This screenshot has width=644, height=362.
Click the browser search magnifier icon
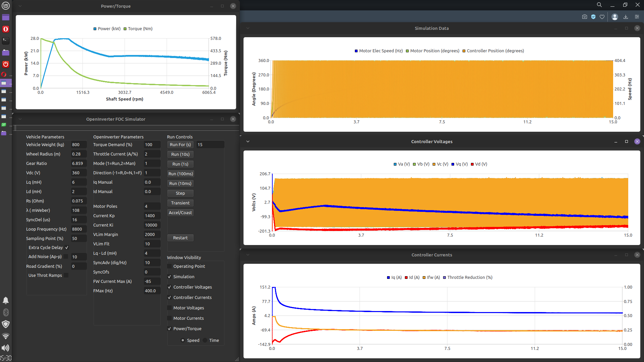(x=599, y=5)
